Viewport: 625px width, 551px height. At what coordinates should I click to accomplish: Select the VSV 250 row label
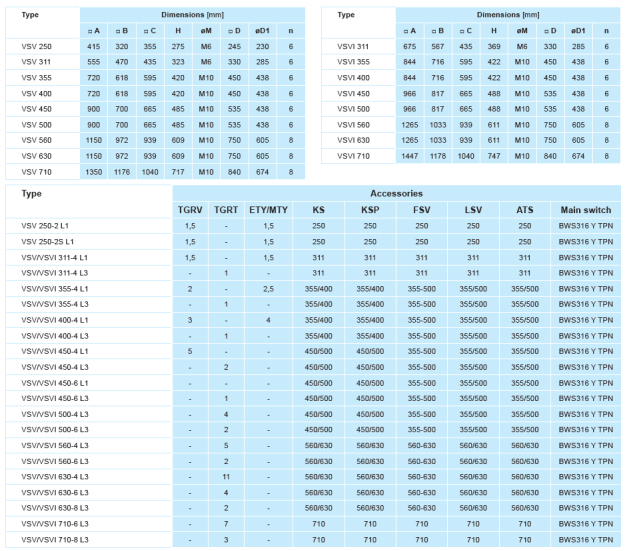click(x=36, y=47)
